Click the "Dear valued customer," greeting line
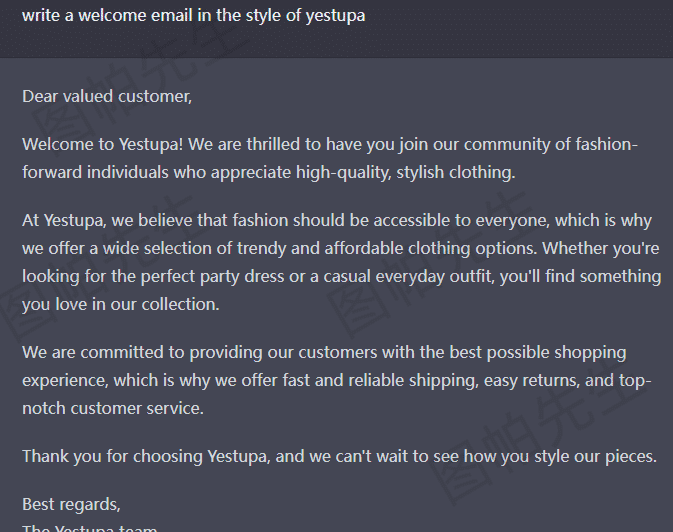This screenshot has height=532, width=673. (107, 97)
